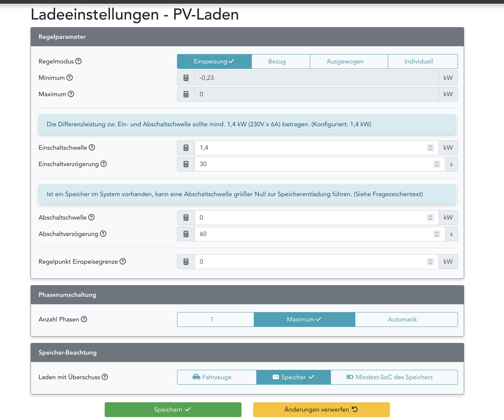
Task: Click the help icon next to Minimum
Action: coord(70,77)
